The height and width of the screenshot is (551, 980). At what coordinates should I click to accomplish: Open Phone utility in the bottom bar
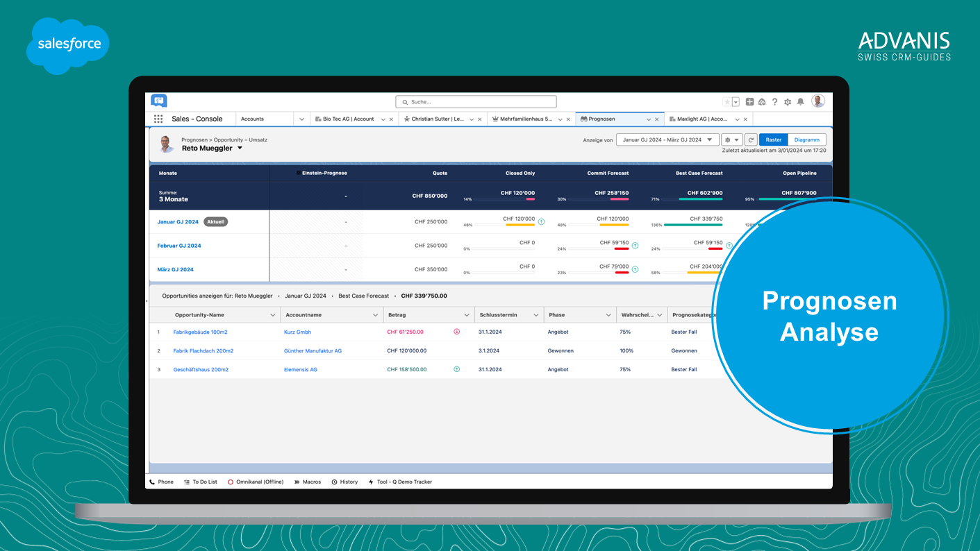[x=161, y=482]
